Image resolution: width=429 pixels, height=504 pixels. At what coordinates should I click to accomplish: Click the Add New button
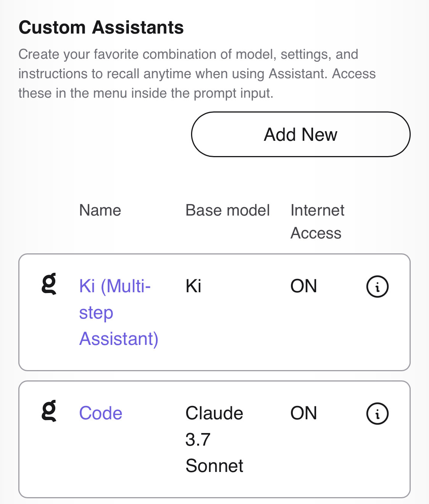300,134
